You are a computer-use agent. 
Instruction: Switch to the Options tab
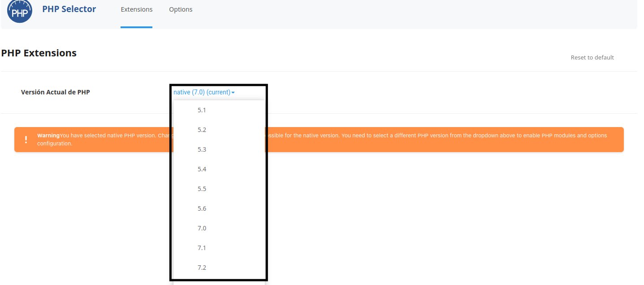coord(181,9)
